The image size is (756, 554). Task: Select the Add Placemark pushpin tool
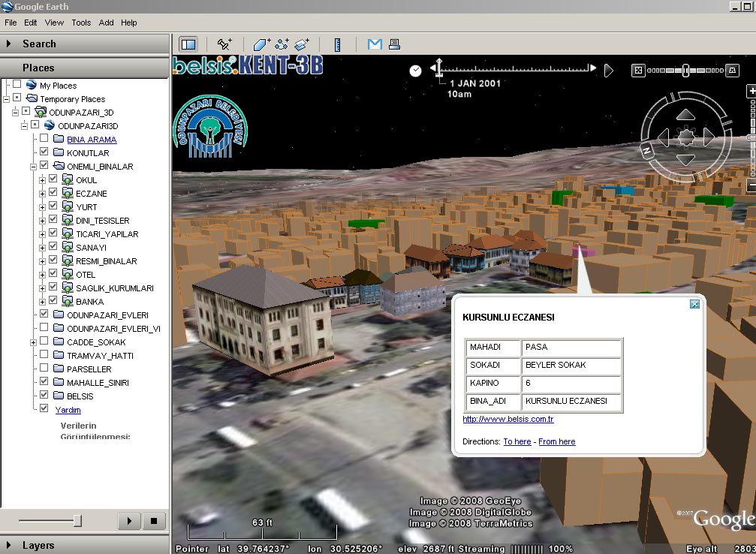pyautogui.click(x=224, y=44)
